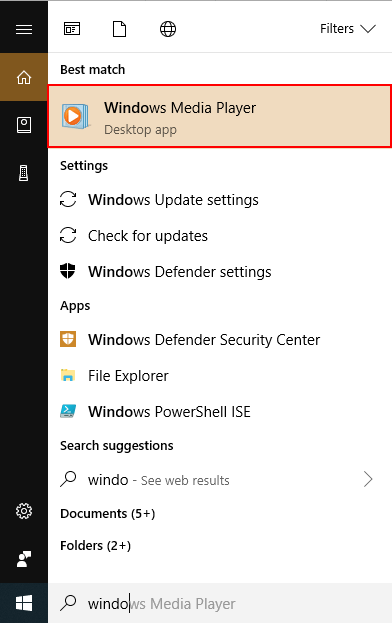
Task: Select Check for updates
Action: click(x=220, y=236)
